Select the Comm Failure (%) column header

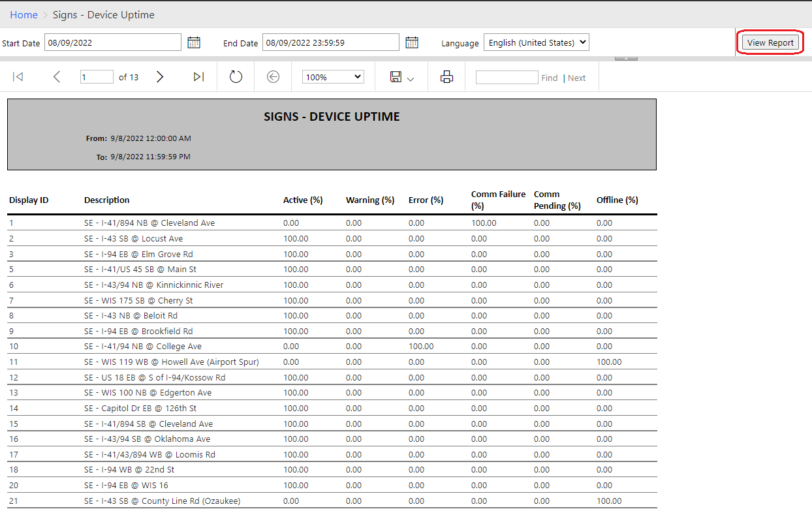coord(499,200)
